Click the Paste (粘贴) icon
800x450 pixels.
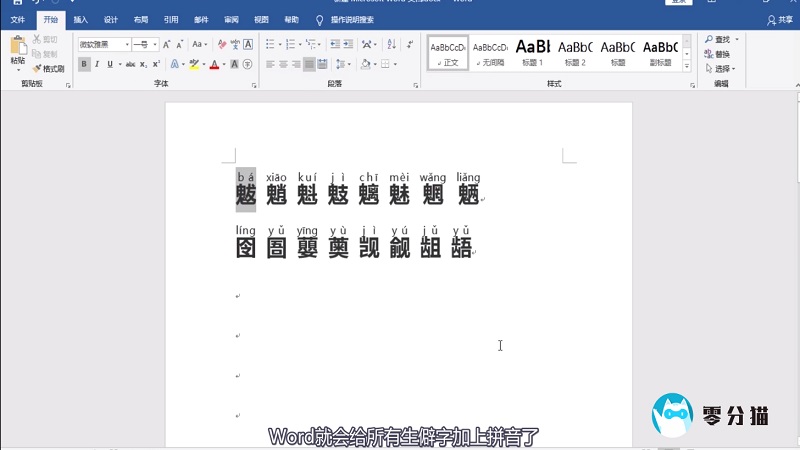point(18,46)
